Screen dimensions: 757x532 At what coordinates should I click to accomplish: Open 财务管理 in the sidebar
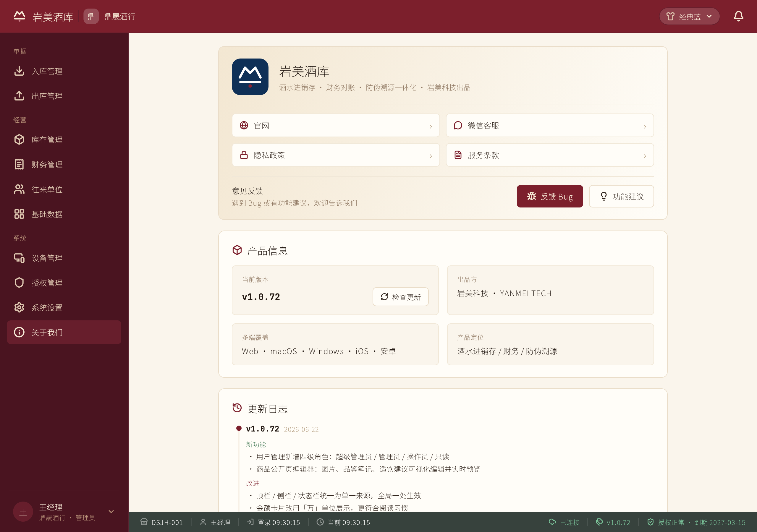click(x=64, y=165)
